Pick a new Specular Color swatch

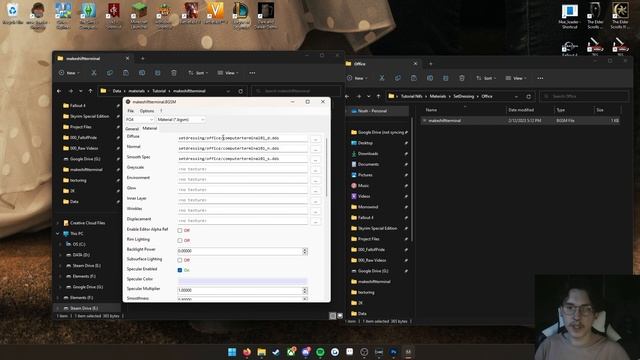coord(242,280)
